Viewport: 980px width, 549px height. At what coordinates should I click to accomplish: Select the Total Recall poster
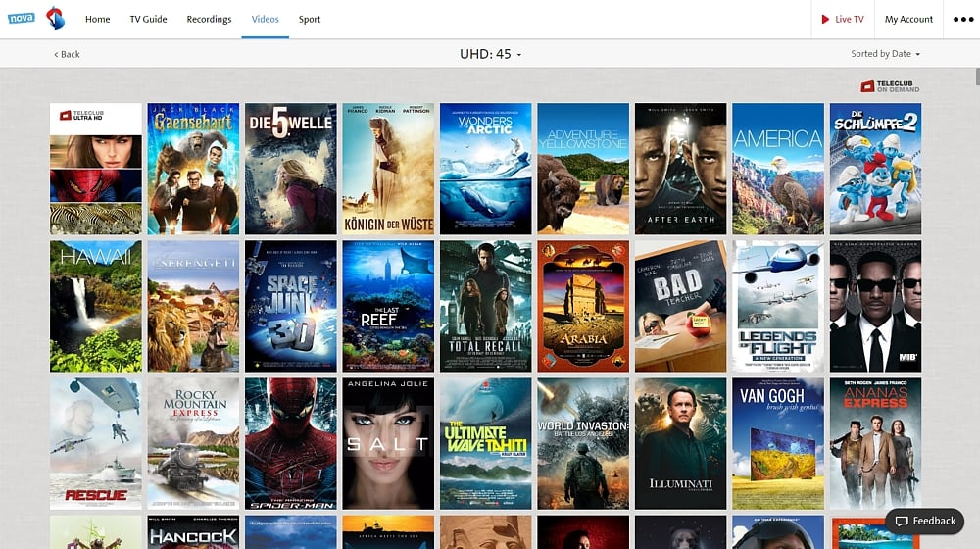tap(486, 307)
